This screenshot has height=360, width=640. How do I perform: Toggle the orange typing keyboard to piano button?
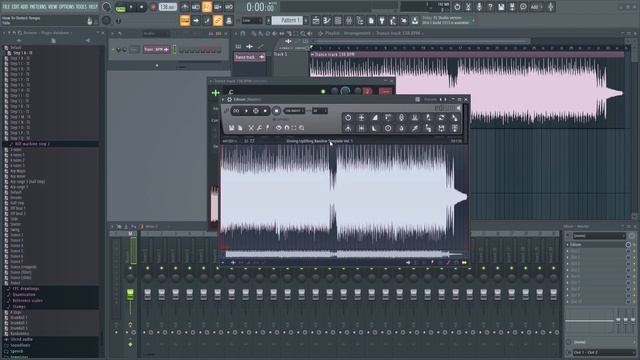185,20
